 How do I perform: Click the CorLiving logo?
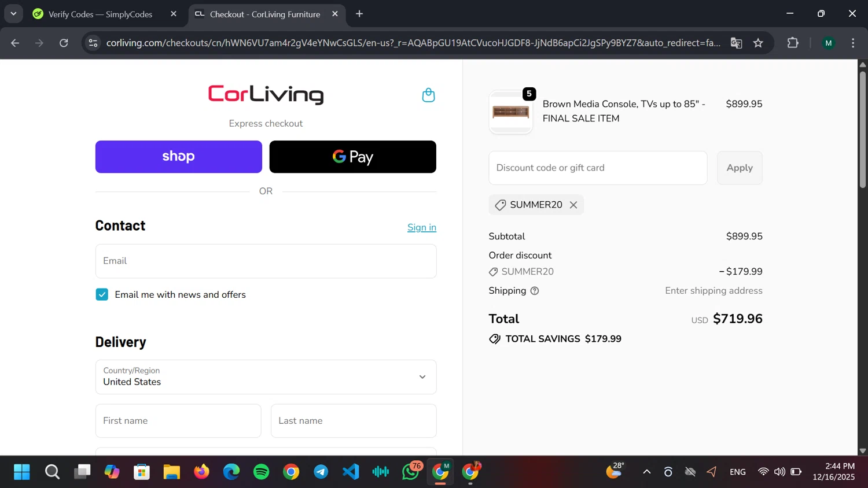tap(266, 94)
